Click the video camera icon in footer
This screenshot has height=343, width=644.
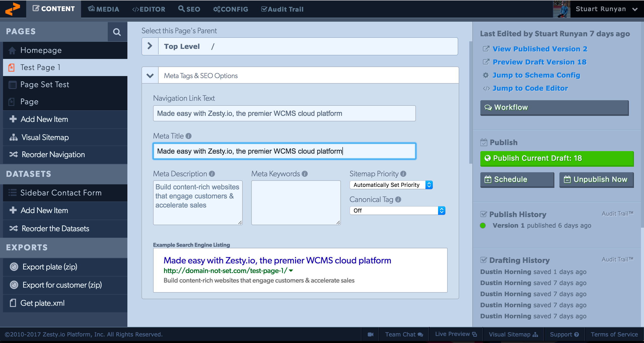pos(371,334)
